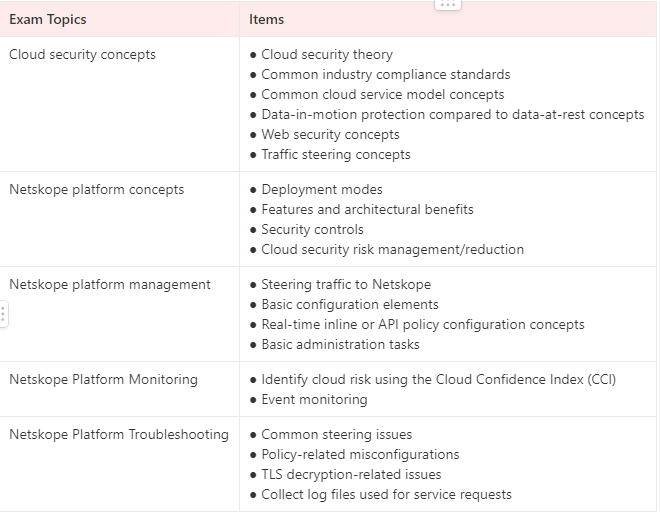Click "Collect log files used for service requests"
The width and height of the screenshot is (660, 512).
(386, 495)
